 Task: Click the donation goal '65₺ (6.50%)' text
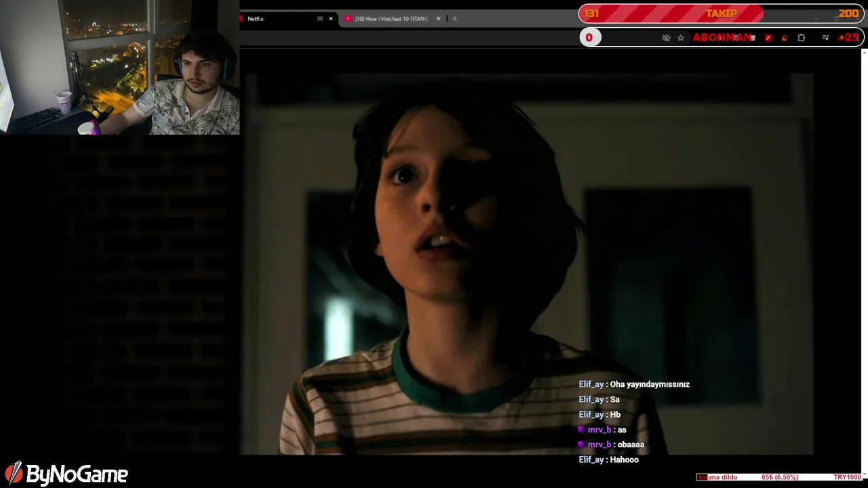[x=780, y=477]
